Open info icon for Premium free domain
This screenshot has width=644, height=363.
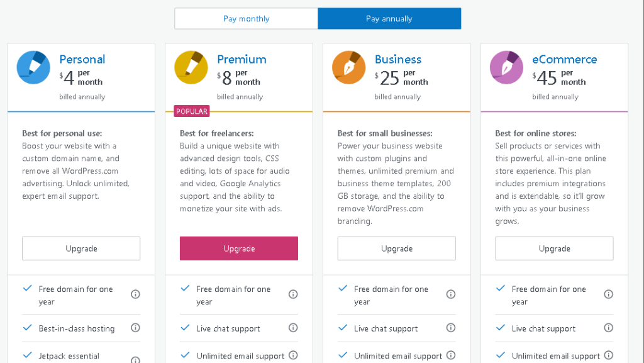click(293, 294)
